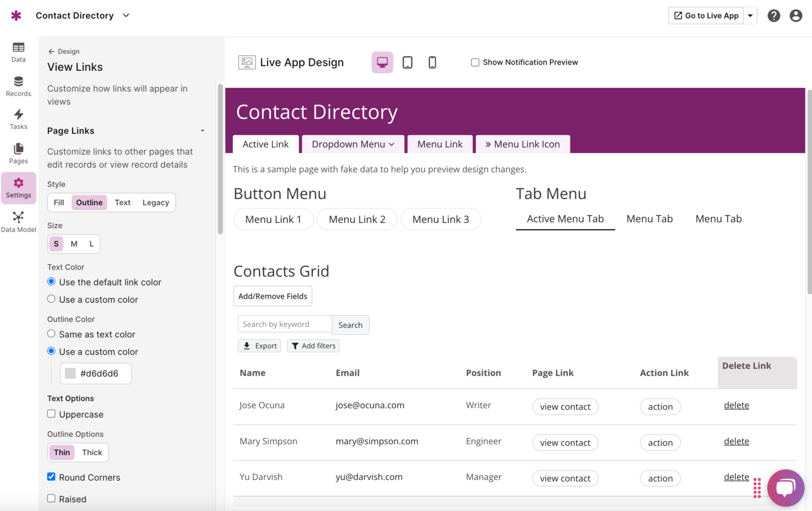
Task: Click the #d6d6d6 outline color swatch
Action: (x=70, y=374)
